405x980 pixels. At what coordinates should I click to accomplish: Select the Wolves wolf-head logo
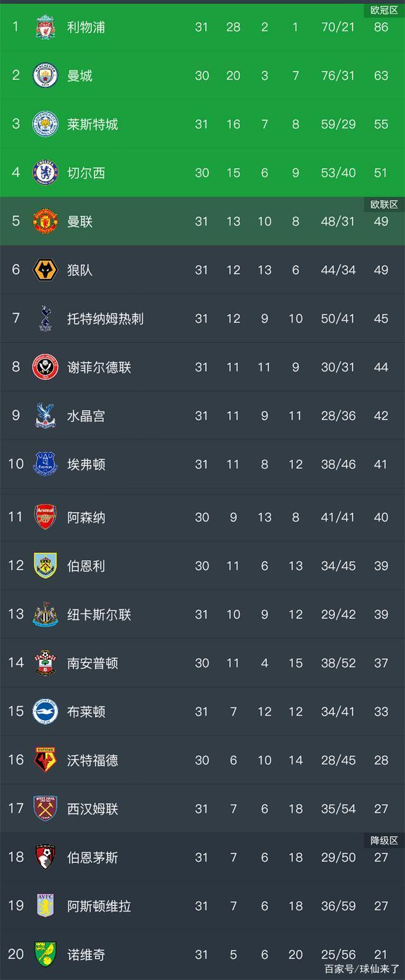46,270
